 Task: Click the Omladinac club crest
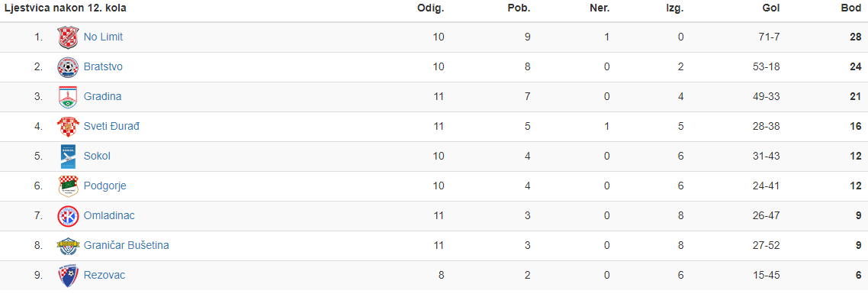click(68, 216)
